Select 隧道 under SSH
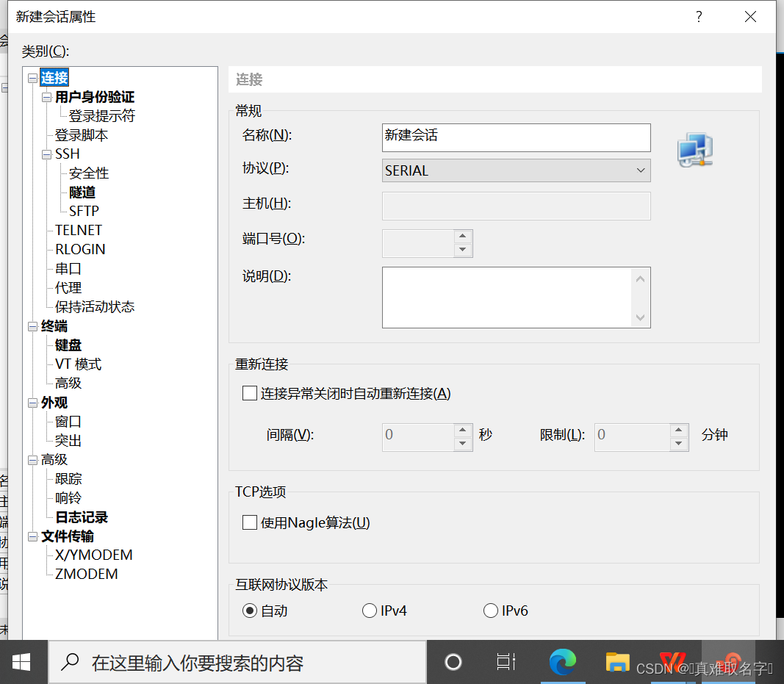784x684 pixels. 82,192
